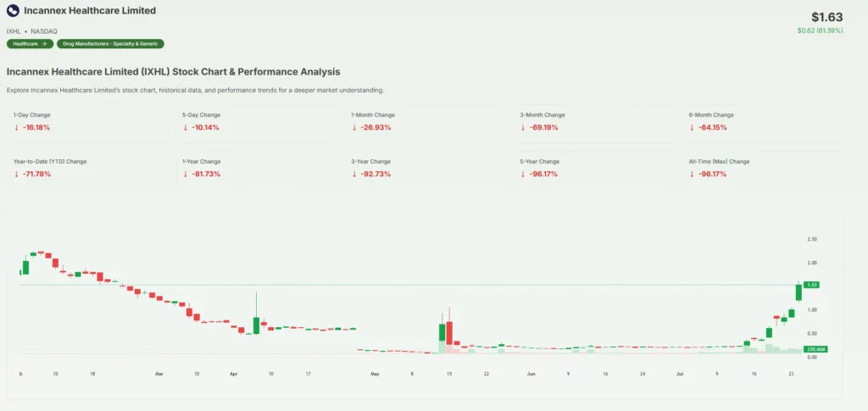Click the Incannex Healthcare company logo icon
868x411 pixels.
click(x=13, y=10)
